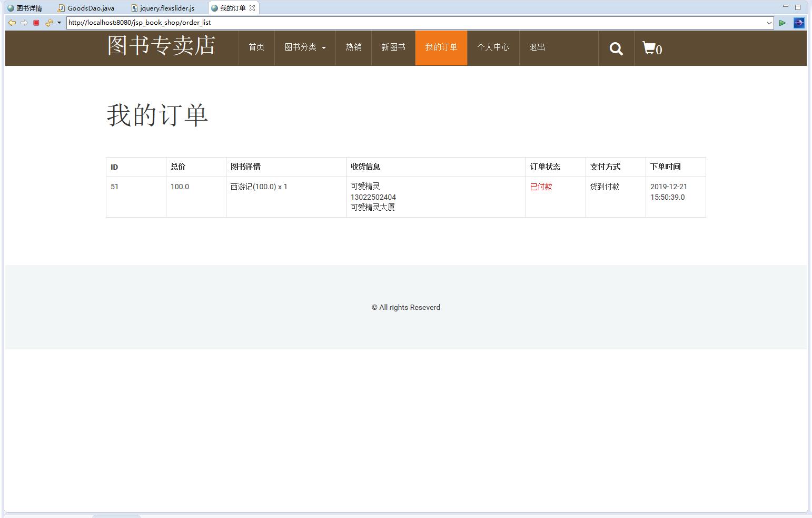812x518 pixels.
Task: Click the 退出 logout link
Action: pyautogui.click(x=537, y=47)
